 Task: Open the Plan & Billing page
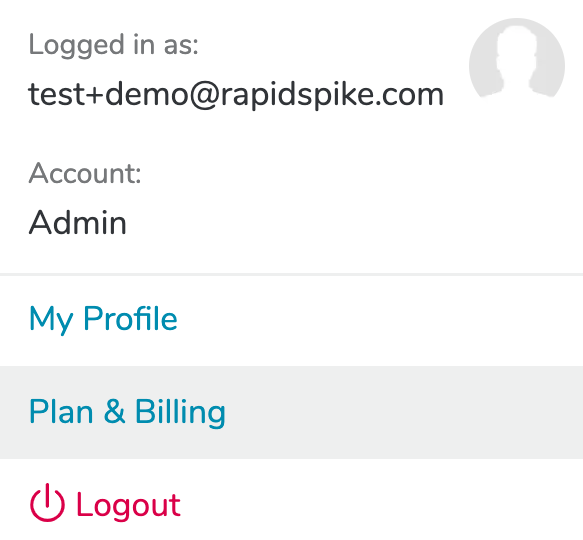pyautogui.click(x=127, y=412)
